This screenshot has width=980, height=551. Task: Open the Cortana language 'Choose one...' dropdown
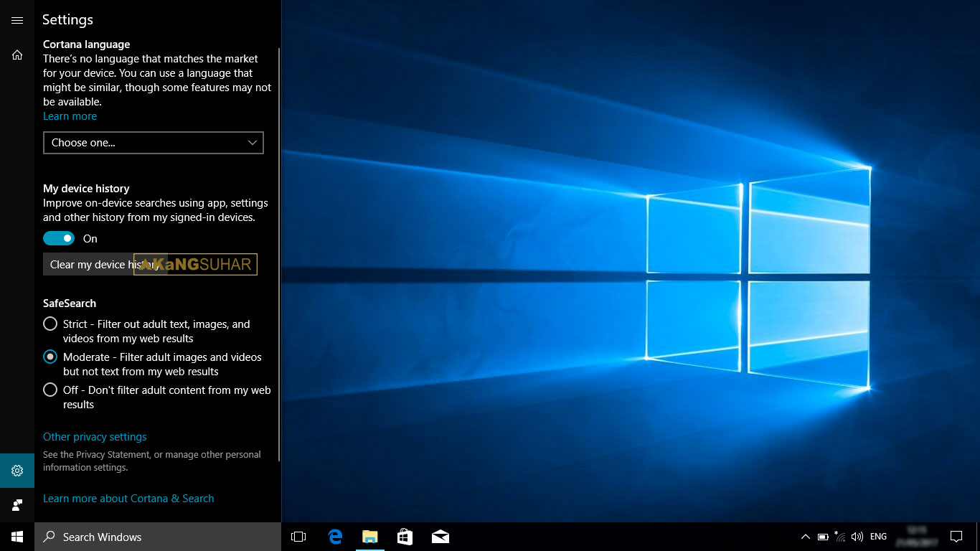[x=154, y=143]
